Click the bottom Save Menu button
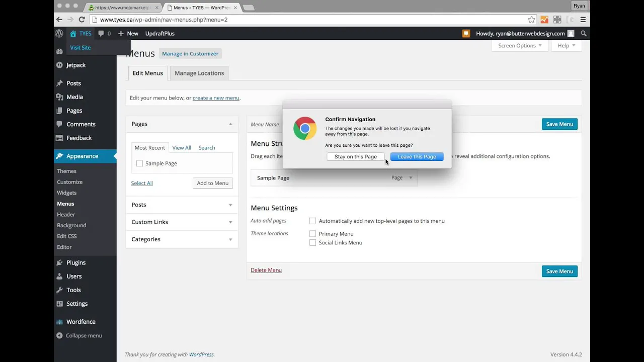This screenshot has width=644, height=362. pos(559,271)
